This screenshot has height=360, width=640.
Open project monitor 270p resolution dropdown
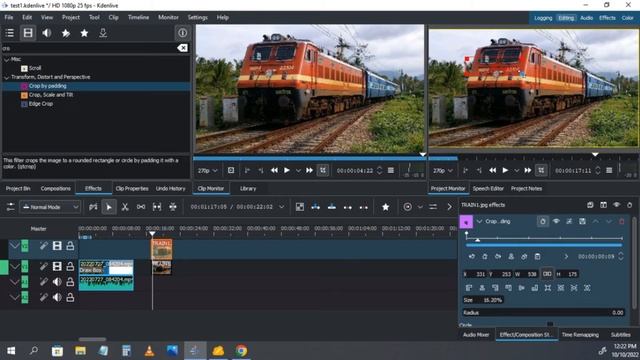(x=442, y=170)
